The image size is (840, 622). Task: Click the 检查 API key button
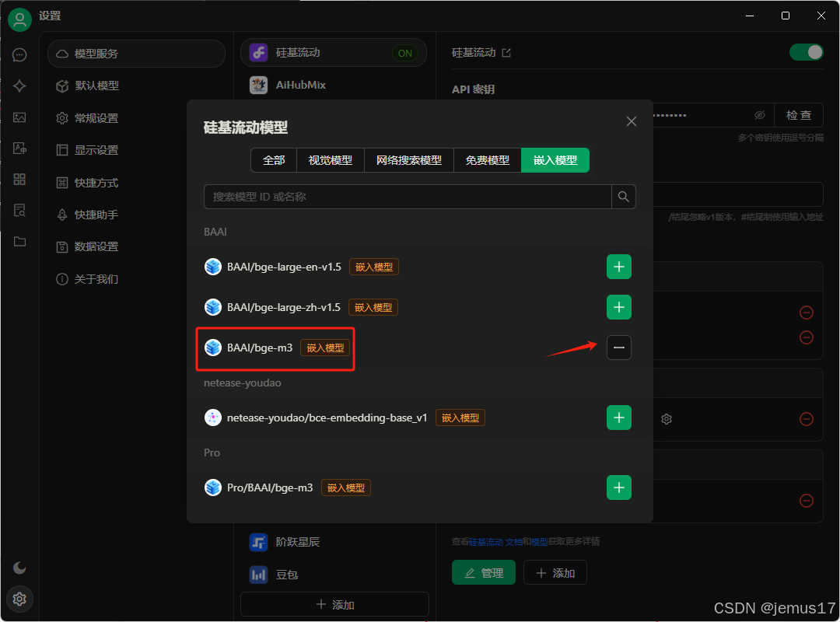coord(799,115)
